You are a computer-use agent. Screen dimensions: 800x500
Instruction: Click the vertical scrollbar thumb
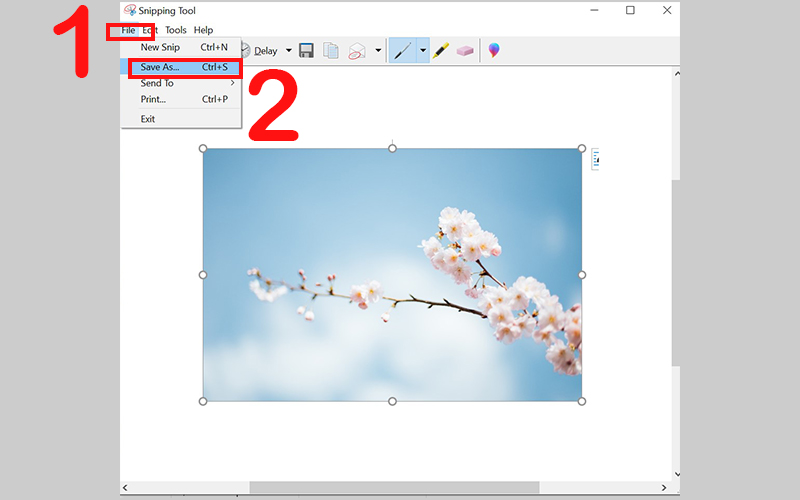click(x=677, y=272)
